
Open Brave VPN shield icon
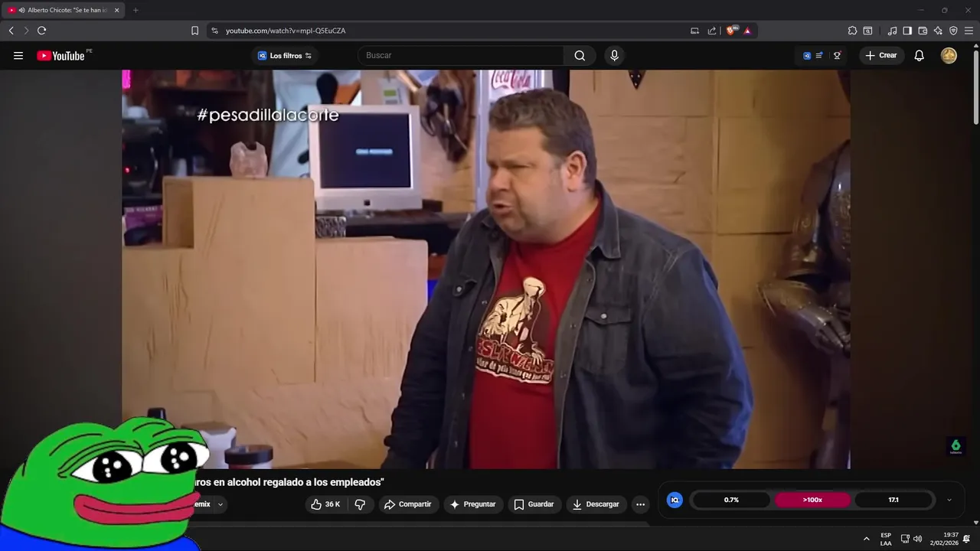pyautogui.click(x=953, y=31)
